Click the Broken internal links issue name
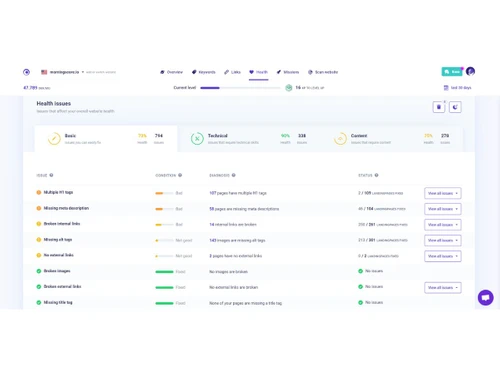 (62, 224)
